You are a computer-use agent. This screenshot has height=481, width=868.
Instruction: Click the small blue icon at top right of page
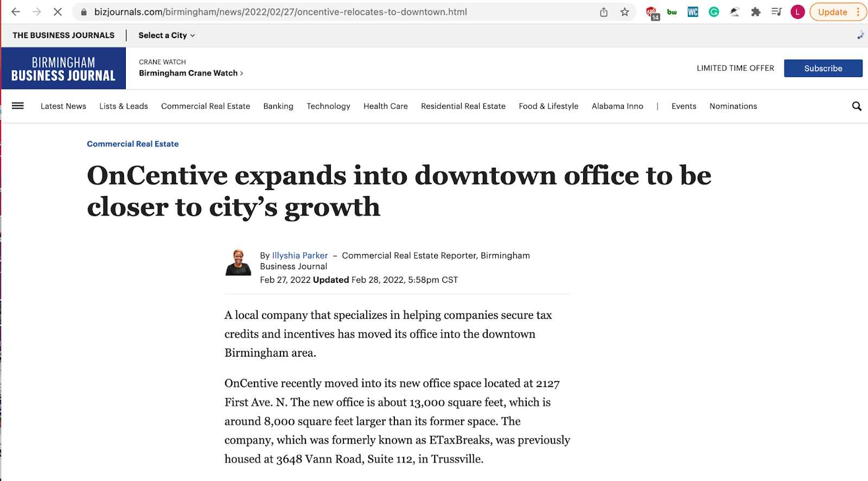(x=860, y=35)
